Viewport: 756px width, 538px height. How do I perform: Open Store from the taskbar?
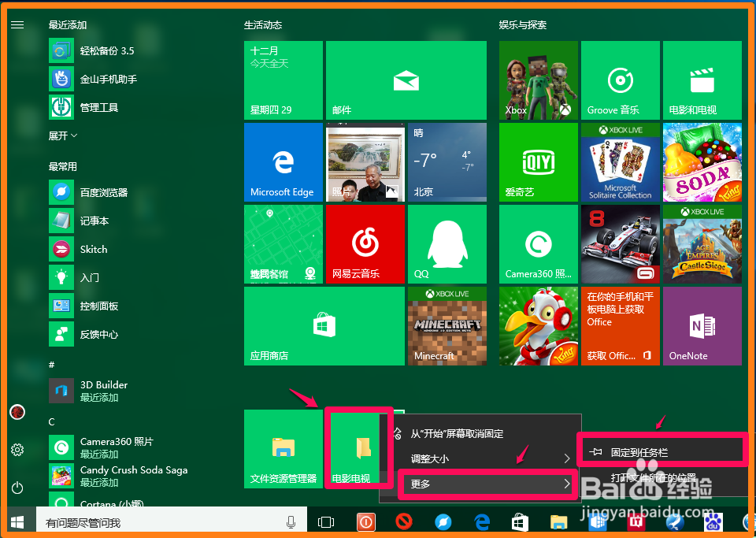tap(520, 522)
